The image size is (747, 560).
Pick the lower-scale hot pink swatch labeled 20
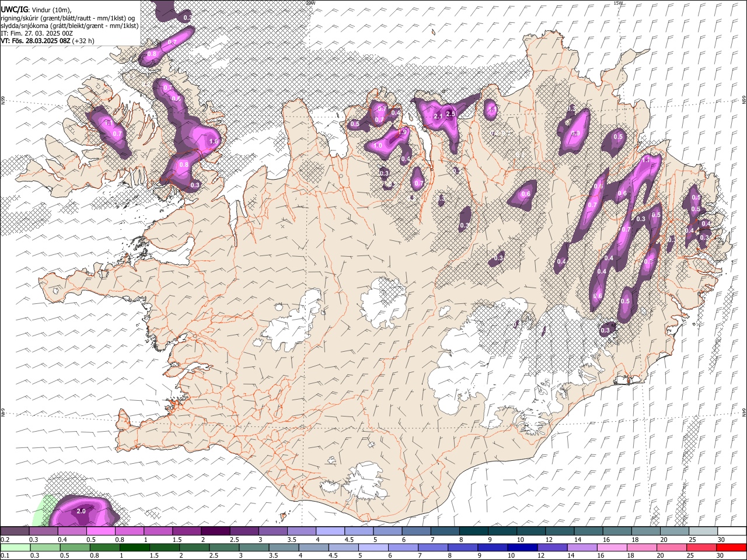click(672, 547)
